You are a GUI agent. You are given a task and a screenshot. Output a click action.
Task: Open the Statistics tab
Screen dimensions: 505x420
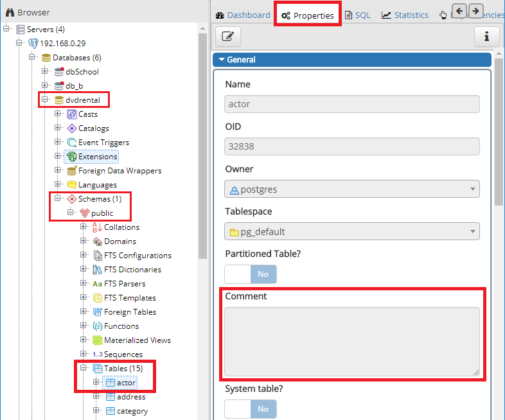405,15
